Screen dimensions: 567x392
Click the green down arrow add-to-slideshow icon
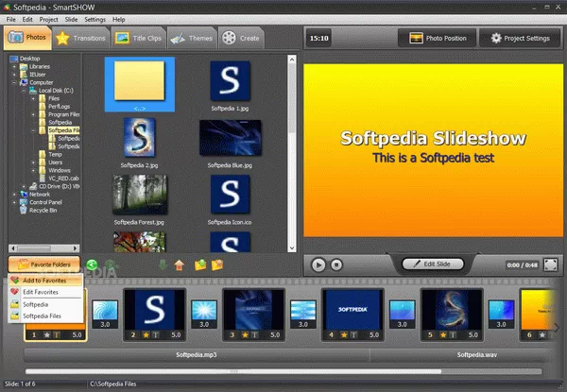click(x=162, y=265)
